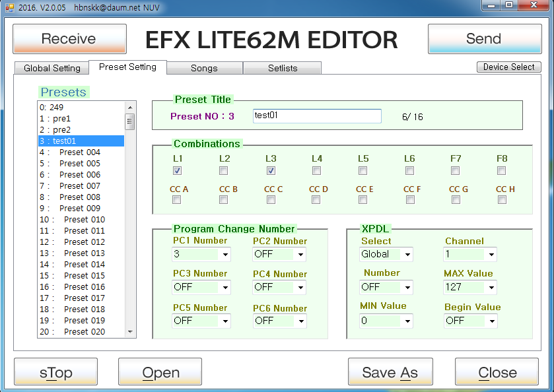The height and width of the screenshot is (392, 554).
Task: Click the Close button at bottom
Action: [x=497, y=372]
